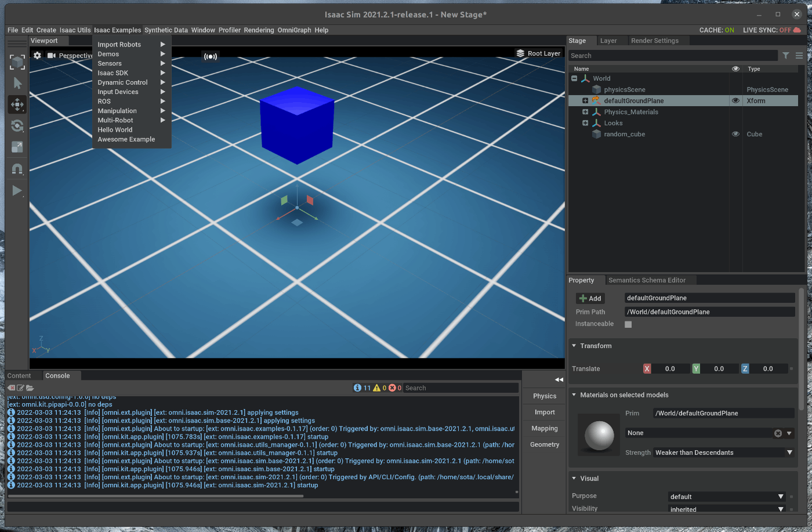Choose the Scale tool in the toolbar
Image resolution: width=812 pixels, height=532 pixels.
point(17,147)
